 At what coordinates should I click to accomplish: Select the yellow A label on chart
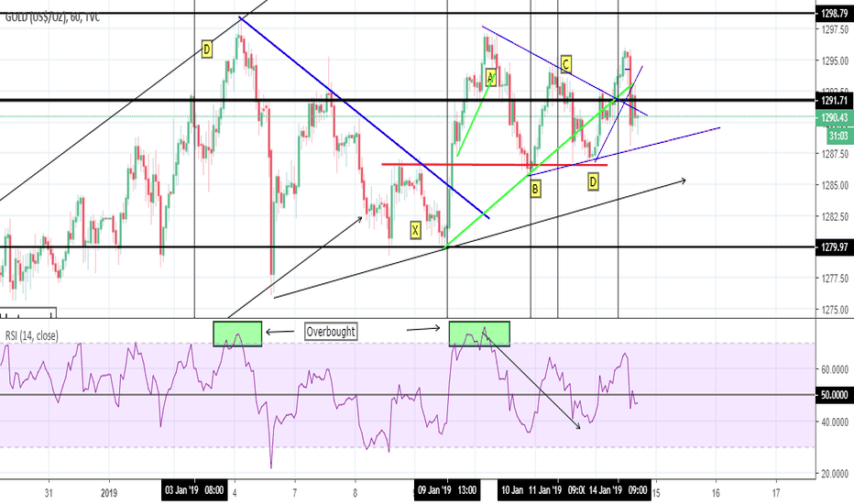[x=490, y=78]
